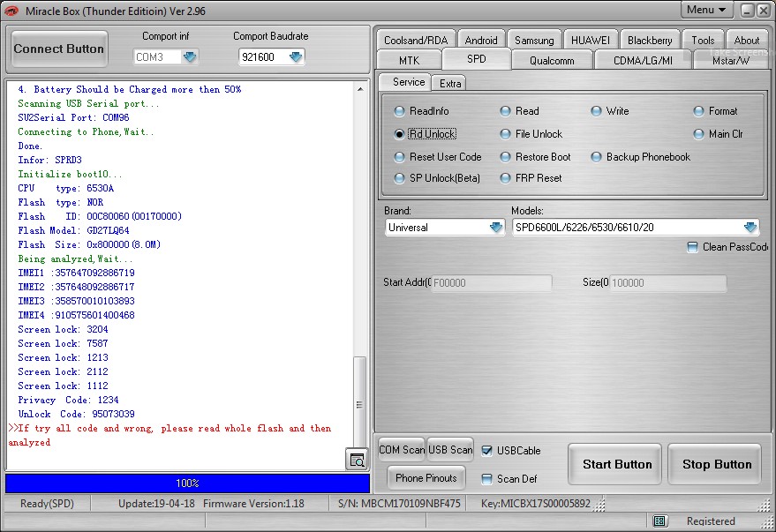Switch to the Android tab
This screenshot has height=532, width=776.
tap(481, 40)
